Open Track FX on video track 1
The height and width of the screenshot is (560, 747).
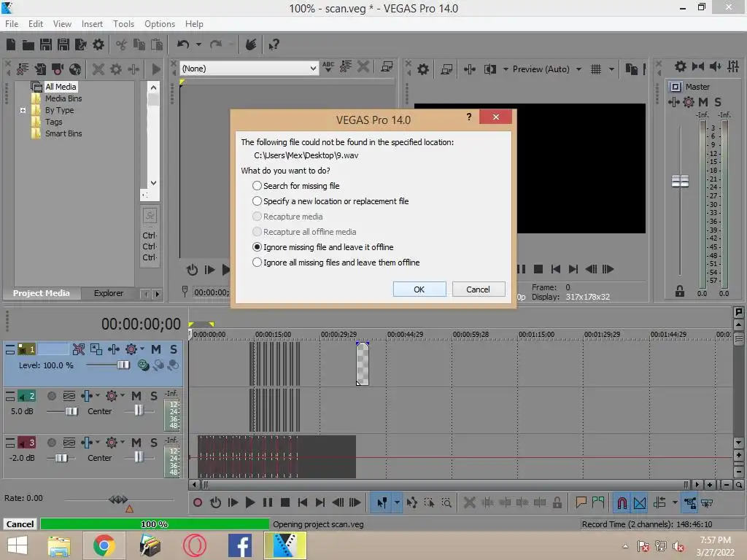click(x=131, y=349)
